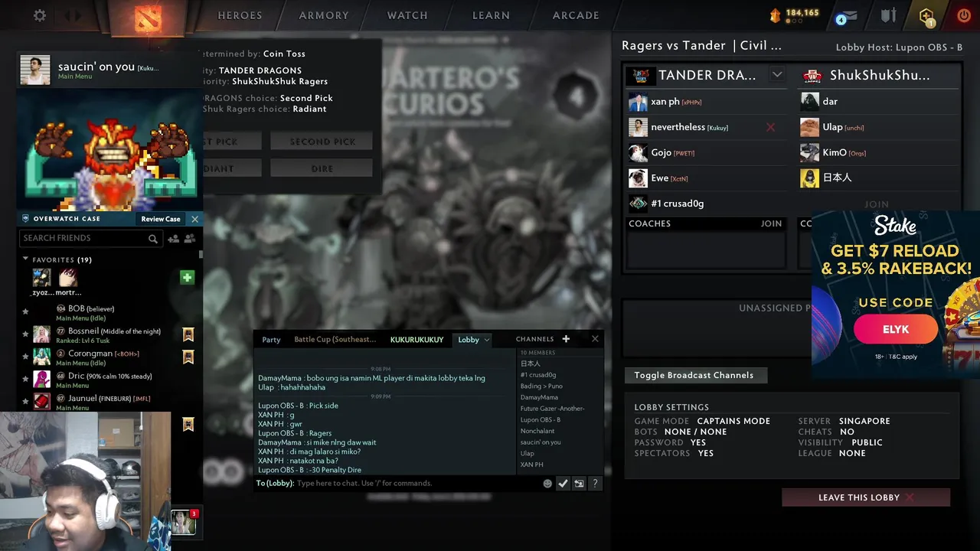The image size is (980, 551).
Task: Click LEAVE THIS LOBBY button
Action: point(866,497)
